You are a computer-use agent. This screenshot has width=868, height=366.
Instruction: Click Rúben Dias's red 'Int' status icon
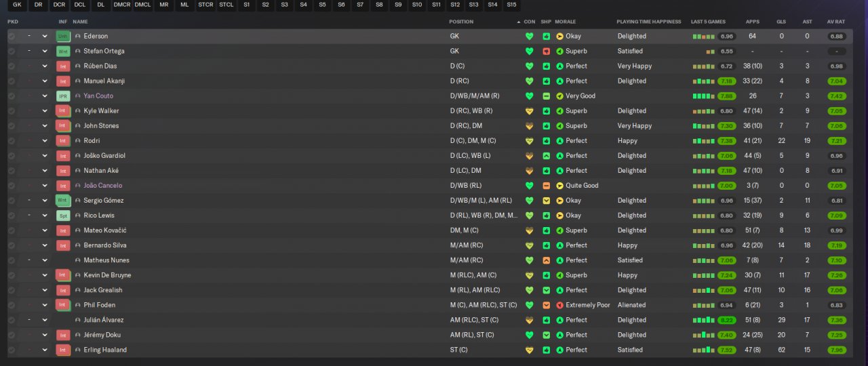63,66
